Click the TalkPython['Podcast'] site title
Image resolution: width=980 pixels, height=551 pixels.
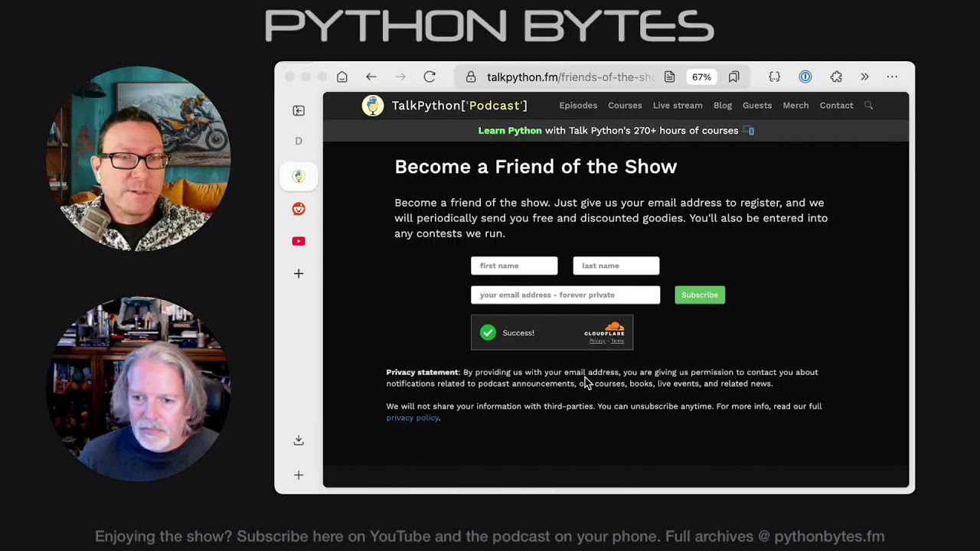pos(459,106)
